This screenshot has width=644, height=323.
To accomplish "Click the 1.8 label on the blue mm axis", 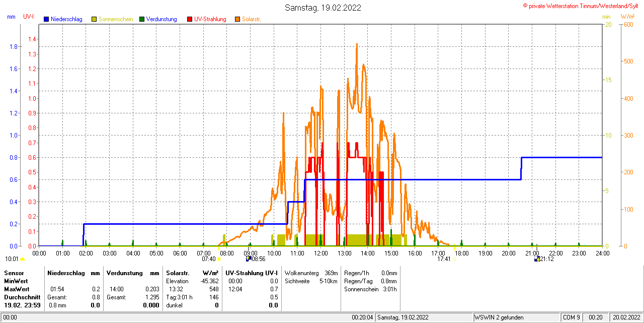I will (14, 47).
